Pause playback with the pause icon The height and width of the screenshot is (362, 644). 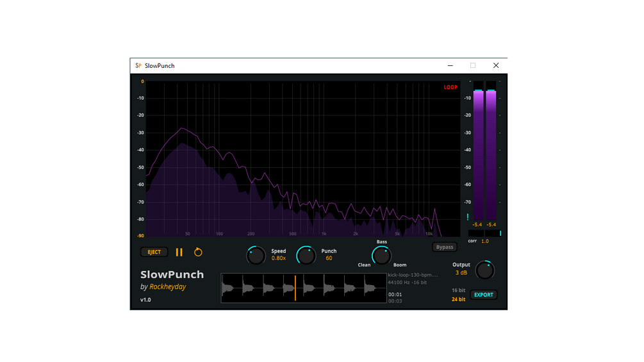tap(179, 252)
